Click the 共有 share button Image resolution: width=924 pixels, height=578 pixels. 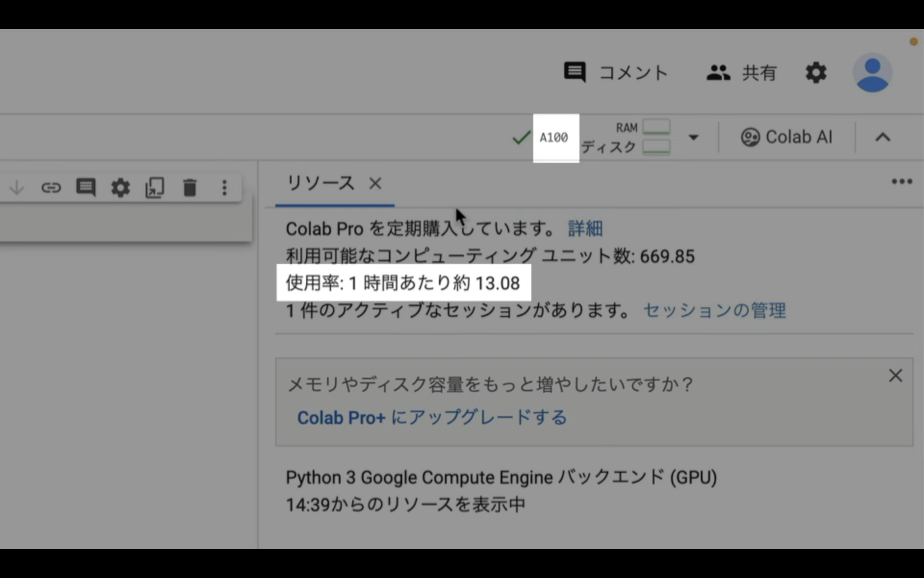click(x=741, y=72)
